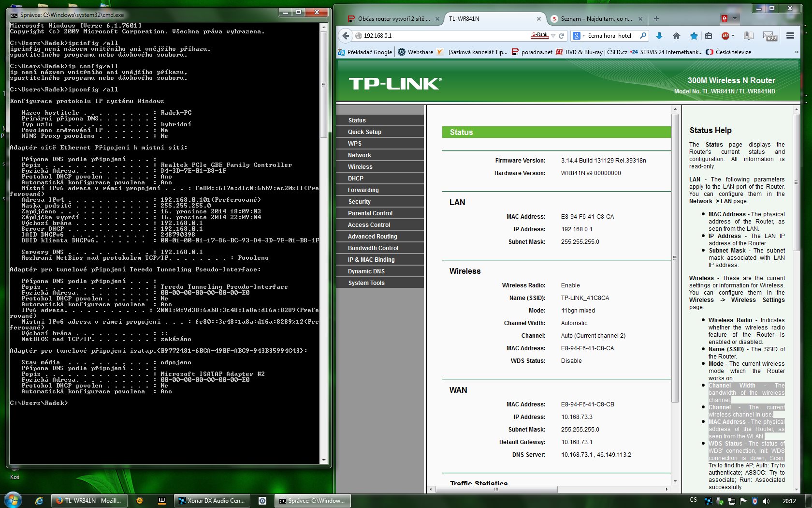
Task: Open the search engine selector dropdown
Action: [x=579, y=36]
